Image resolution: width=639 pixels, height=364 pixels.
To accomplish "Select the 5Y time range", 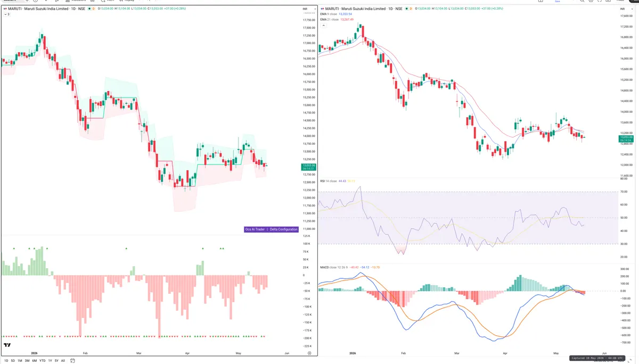I will tap(56, 361).
